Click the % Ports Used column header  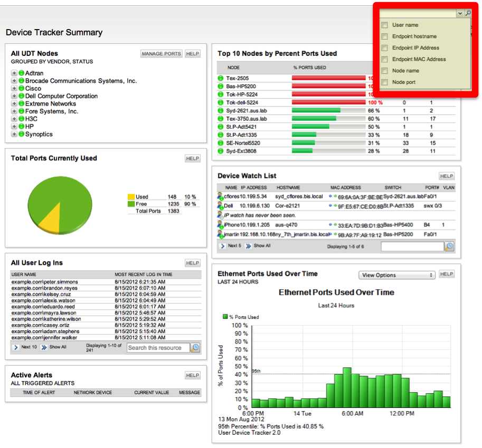click(309, 68)
